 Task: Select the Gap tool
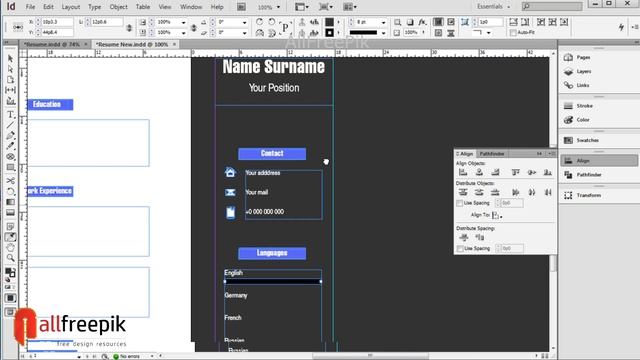click(x=11, y=90)
